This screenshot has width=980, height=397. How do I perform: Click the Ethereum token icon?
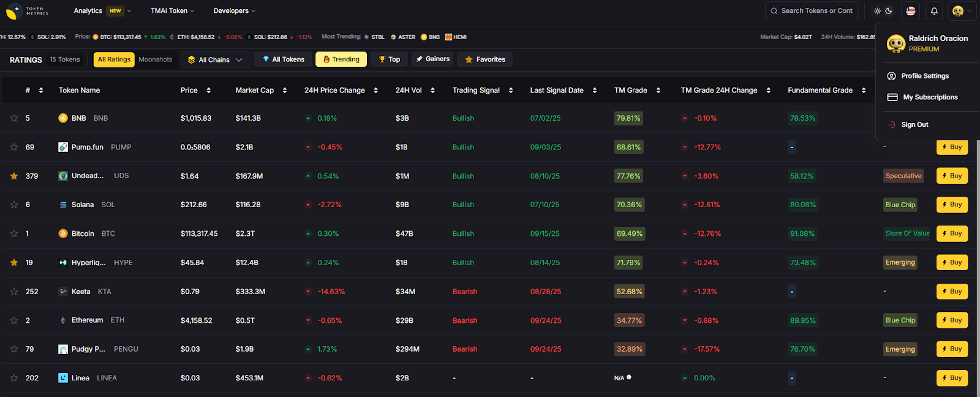point(63,320)
